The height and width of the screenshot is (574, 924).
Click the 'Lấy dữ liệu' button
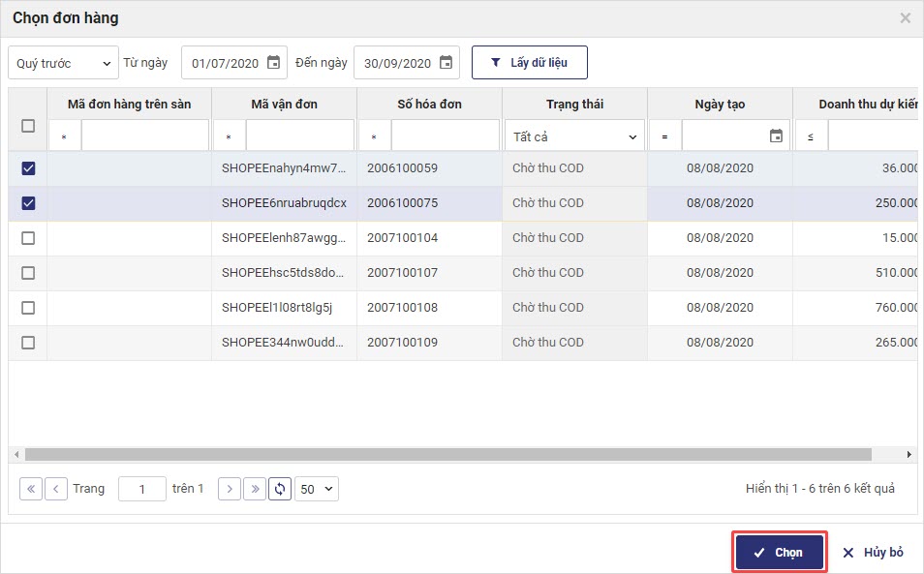click(529, 63)
